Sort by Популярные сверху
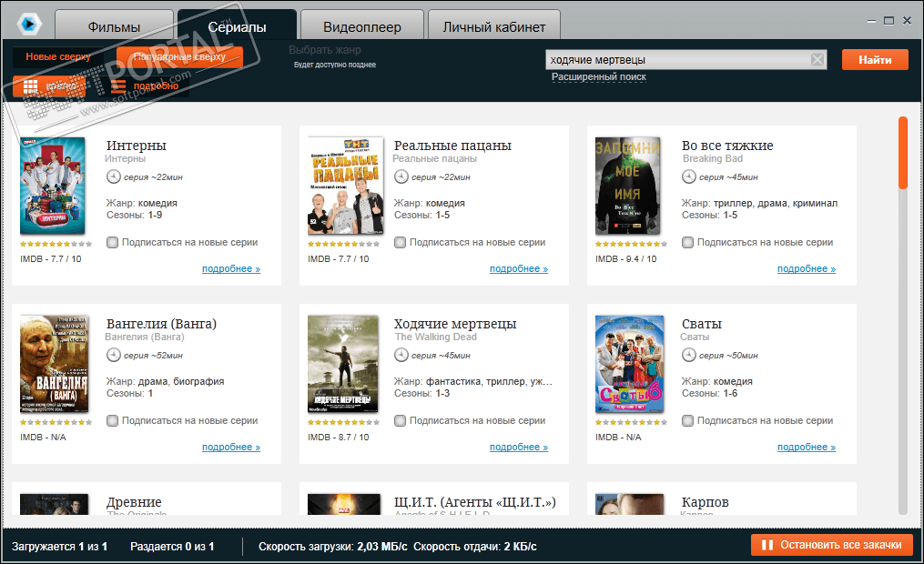This screenshot has height=564, width=924. pos(179,57)
